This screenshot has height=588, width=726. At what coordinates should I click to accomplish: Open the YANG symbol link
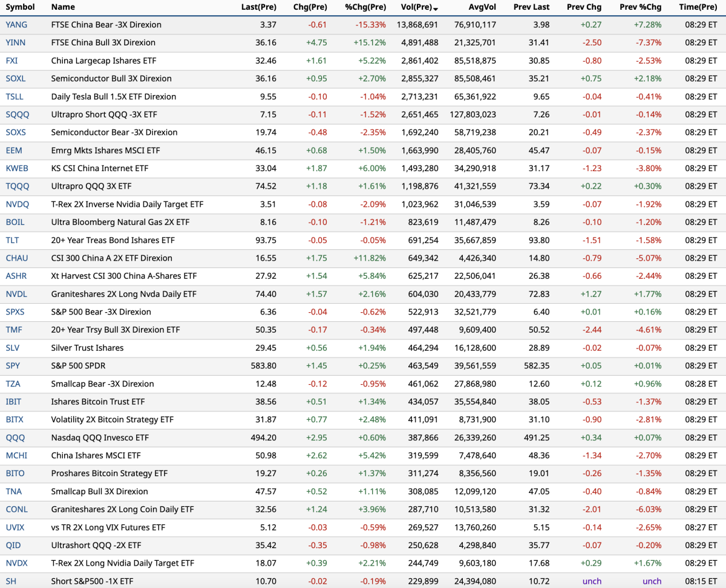16,25
